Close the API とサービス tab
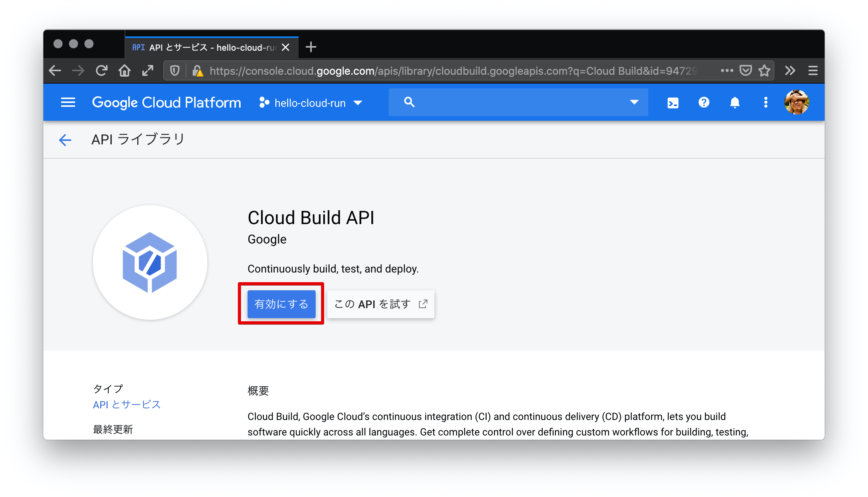Viewport: 868px width, 497px height. (x=285, y=47)
